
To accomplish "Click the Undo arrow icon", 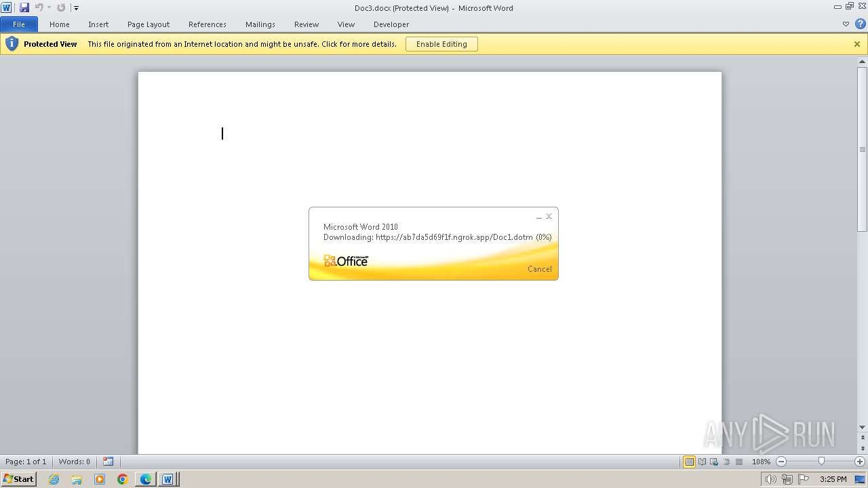I will coord(39,7).
